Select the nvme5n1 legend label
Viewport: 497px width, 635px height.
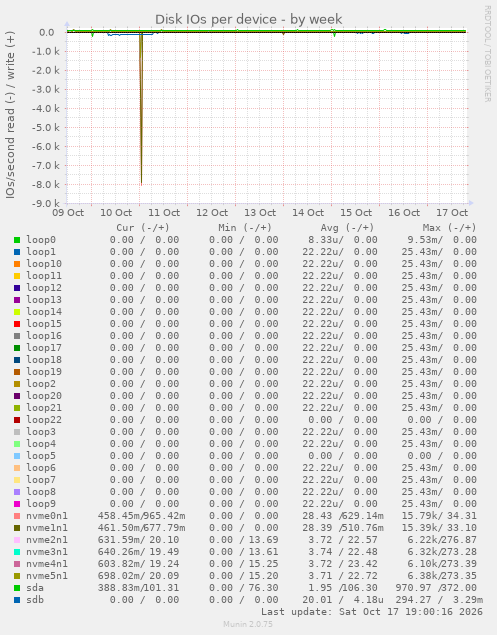point(47,576)
